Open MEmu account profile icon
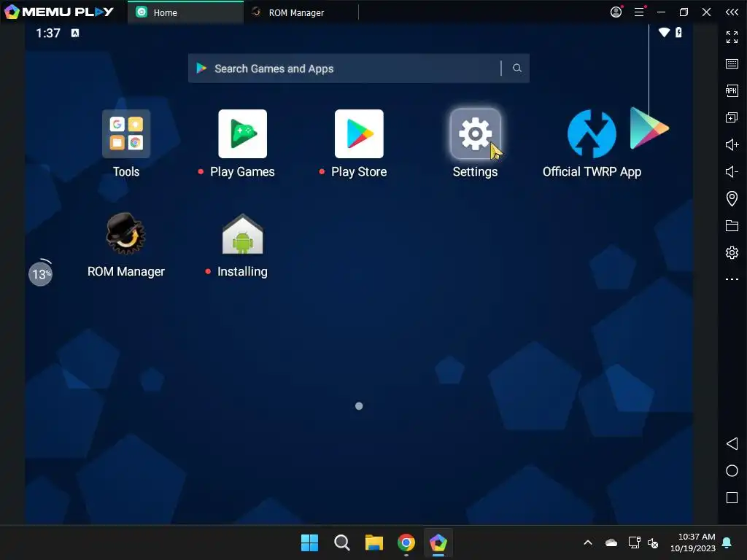Viewport: 747px width, 560px height. click(x=616, y=12)
